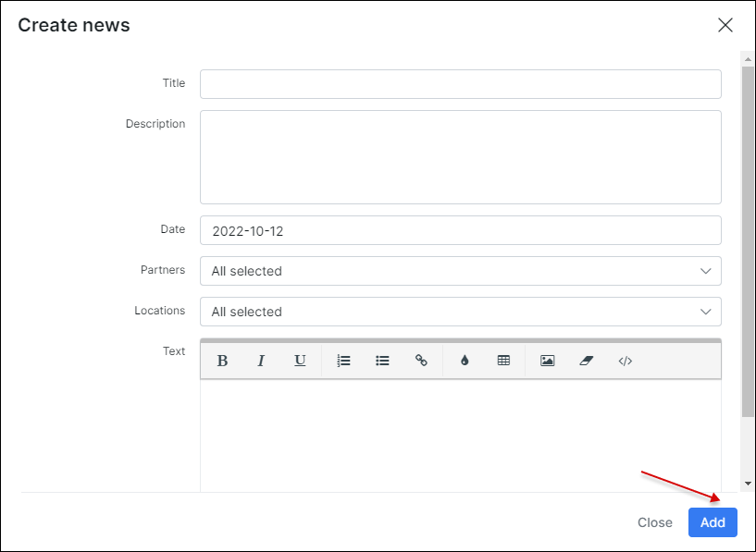Click inside the Description text area
The height and width of the screenshot is (552, 756).
click(x=461, y=157)
